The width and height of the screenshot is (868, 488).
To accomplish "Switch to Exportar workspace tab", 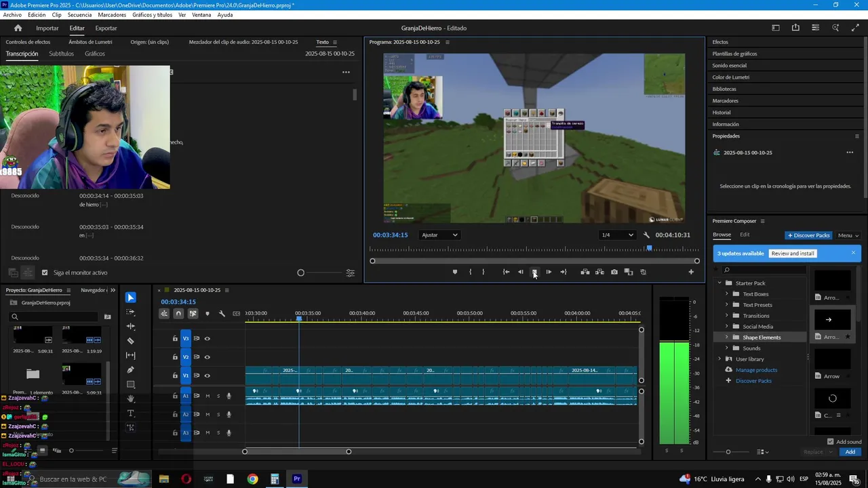I will point(106,28).
